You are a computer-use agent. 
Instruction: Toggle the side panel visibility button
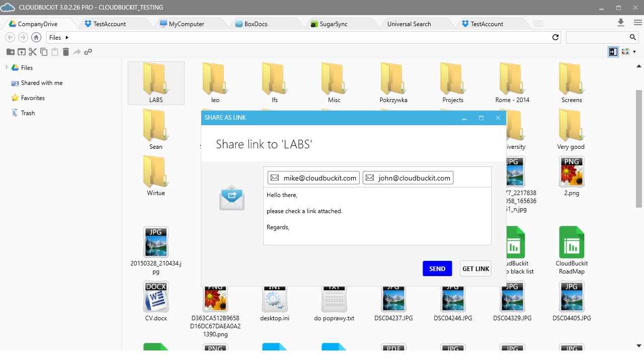pos(613,52)
